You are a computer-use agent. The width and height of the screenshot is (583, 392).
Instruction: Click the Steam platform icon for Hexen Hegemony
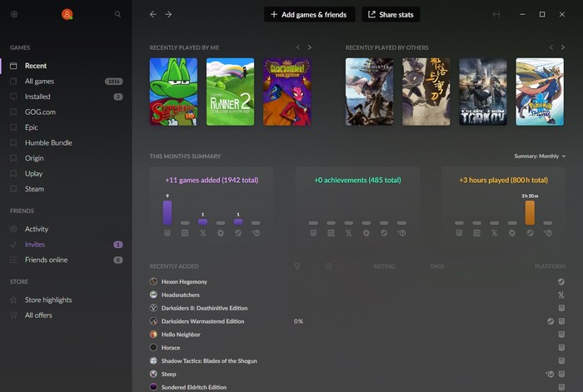(x=561, y=281)
